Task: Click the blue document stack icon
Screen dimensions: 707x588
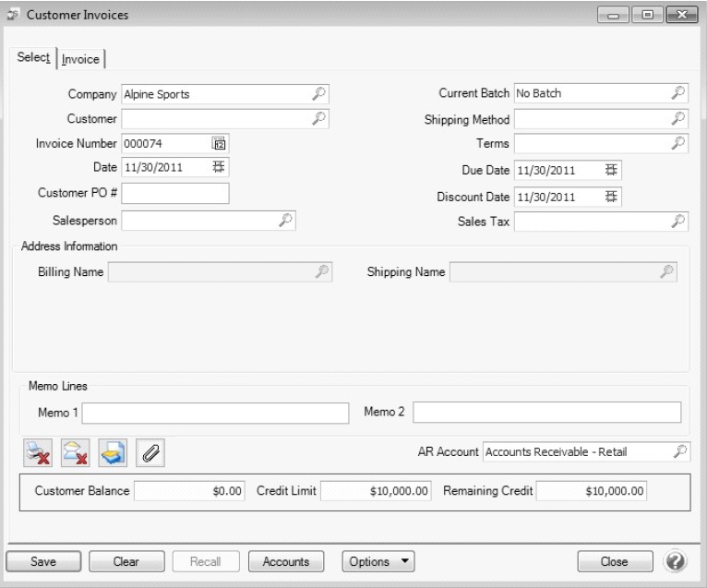Action: coord(113,451)
